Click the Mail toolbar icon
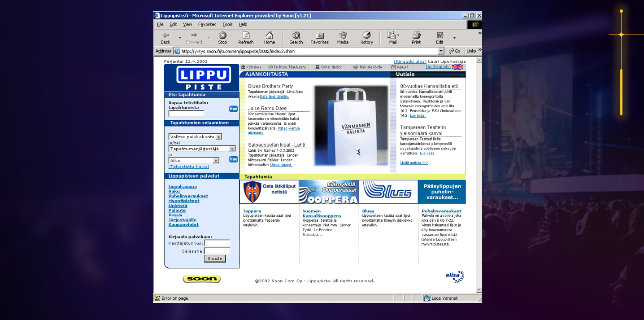Image resolution: width=644 pixels, height=320 pixels. 392,38
